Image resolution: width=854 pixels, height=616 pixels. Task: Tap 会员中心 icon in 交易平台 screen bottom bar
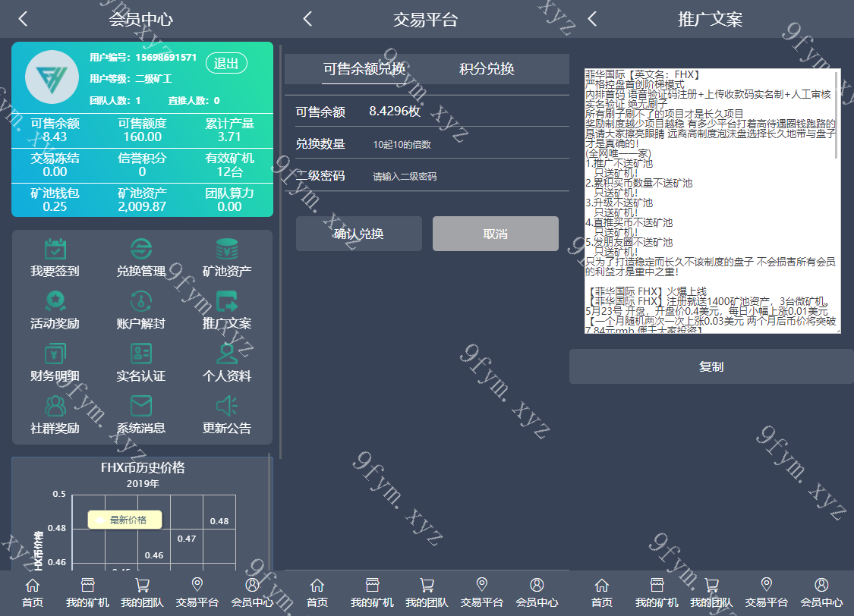point(537,585)
